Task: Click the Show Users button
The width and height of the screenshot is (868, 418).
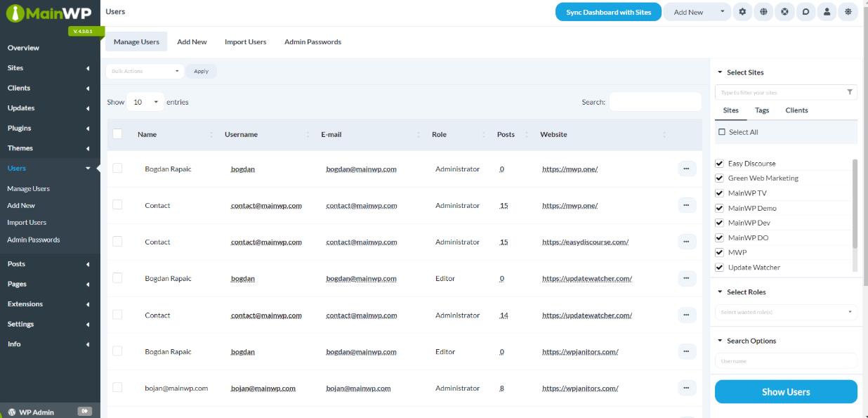Action: (785, 392)
